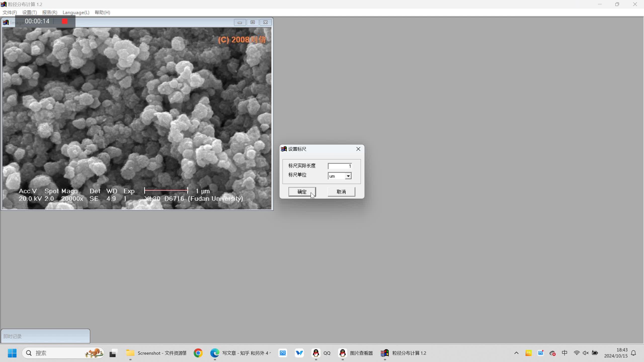Open the 文件(F) menu
The image size is (644, 362).
coord(10,12)
